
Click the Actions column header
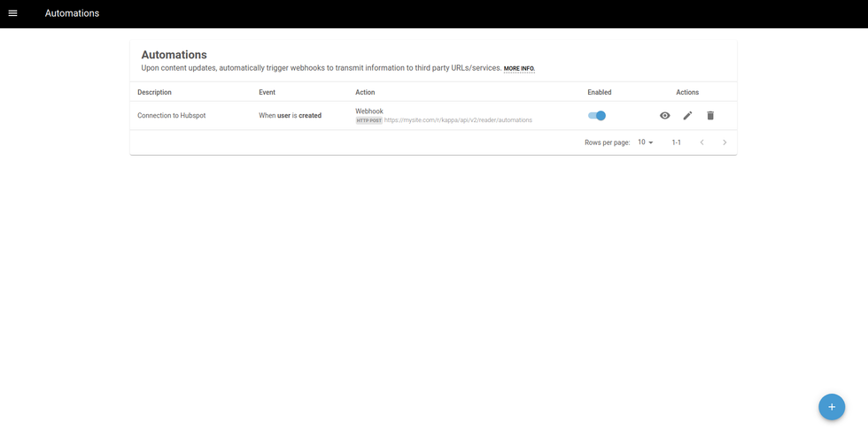coord(687,92)
